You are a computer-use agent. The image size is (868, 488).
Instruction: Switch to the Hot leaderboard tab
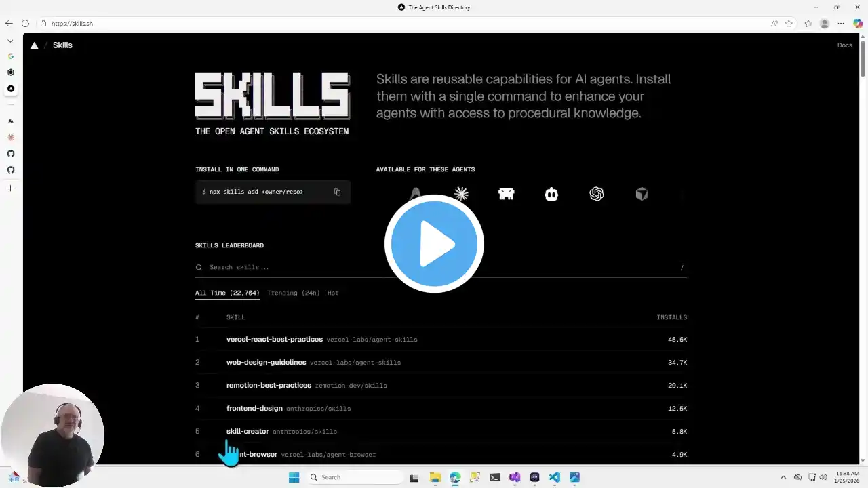333,293
